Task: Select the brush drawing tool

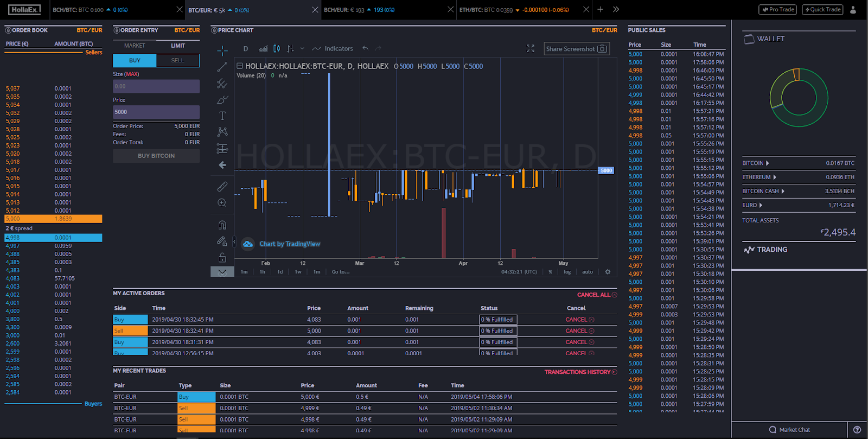Action: click(222, 100)
